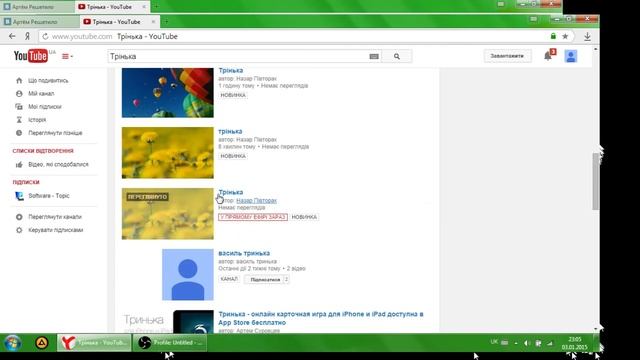Click the Yandex Я home button
Screen dimensions: 640x360
point(27,36)
